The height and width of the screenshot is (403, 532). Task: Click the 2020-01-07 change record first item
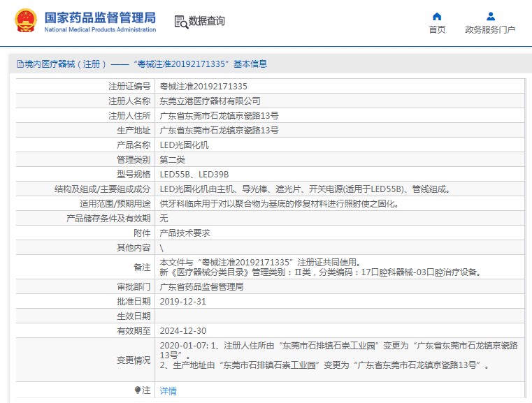click(x=338, y=350)
